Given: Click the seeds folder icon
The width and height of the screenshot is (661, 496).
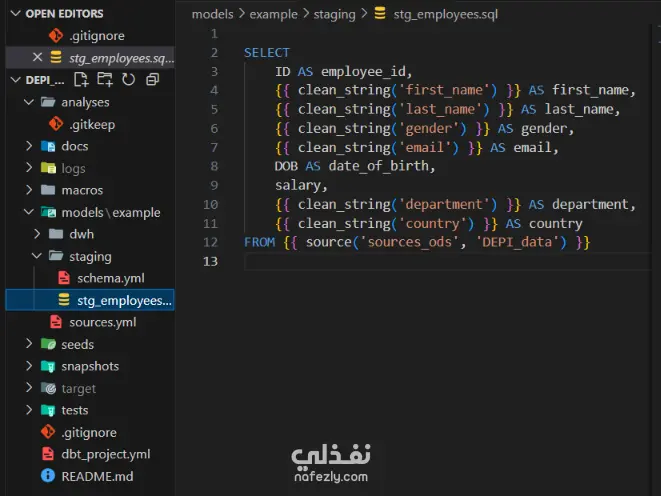Looking at the screenshot, I should [x=48, y=344].
